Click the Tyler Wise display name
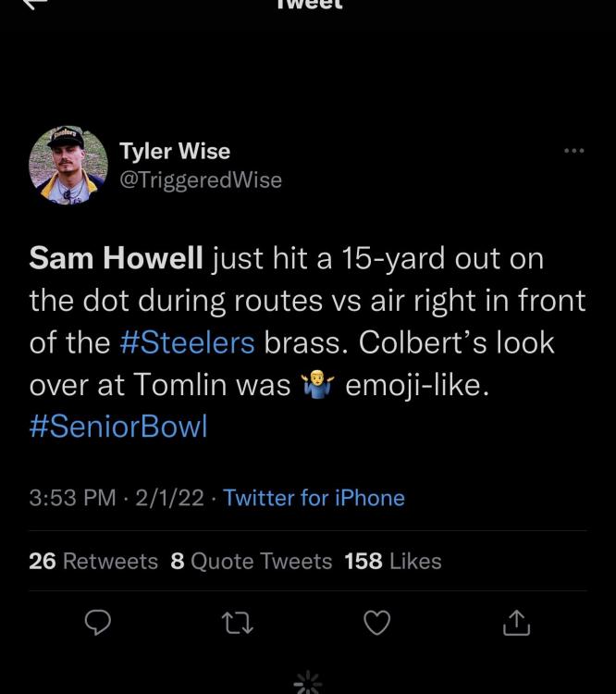This screenshot has width=616, height=694. coord(175,151)
